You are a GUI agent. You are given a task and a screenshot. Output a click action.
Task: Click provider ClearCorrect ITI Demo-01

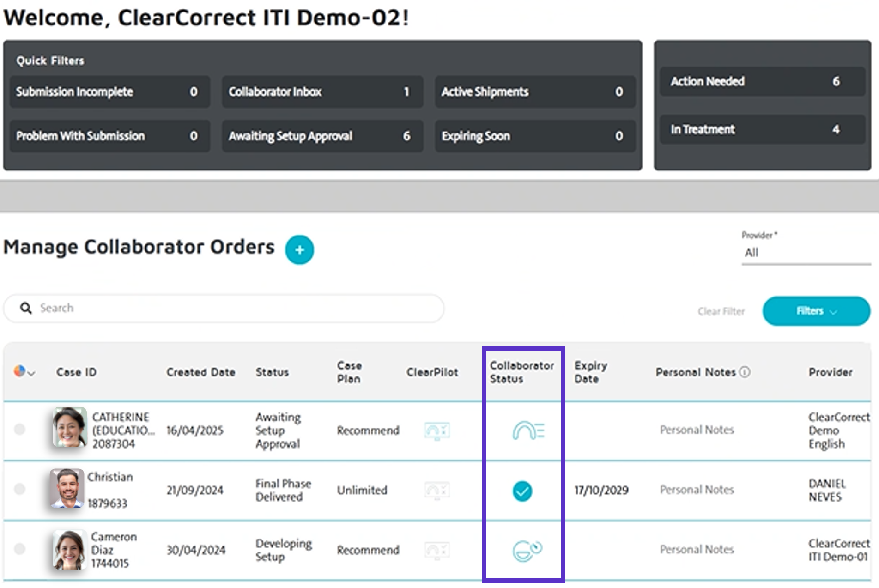point(839,550)
